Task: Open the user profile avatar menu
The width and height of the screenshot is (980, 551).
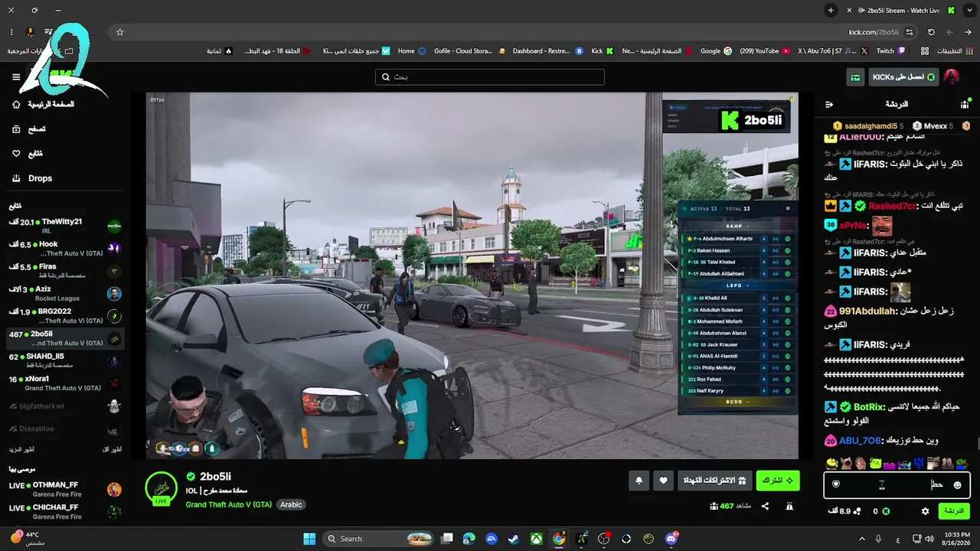Action: coord(951,77)
